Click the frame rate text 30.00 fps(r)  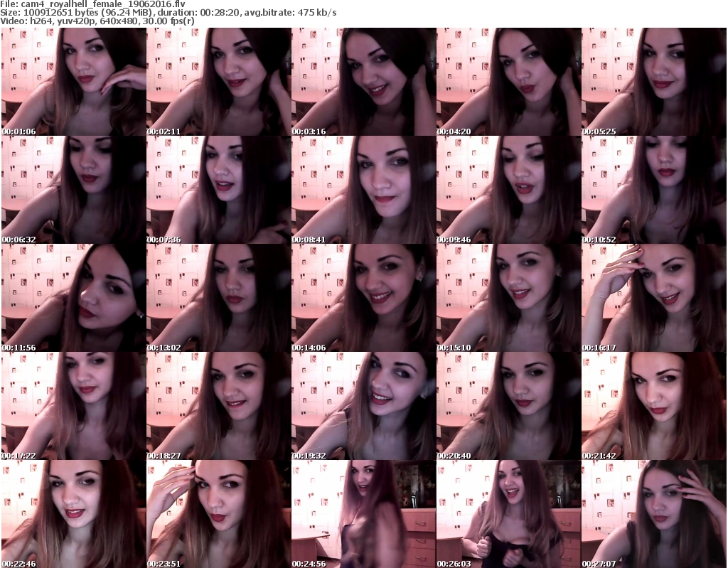tap(168, 21)
